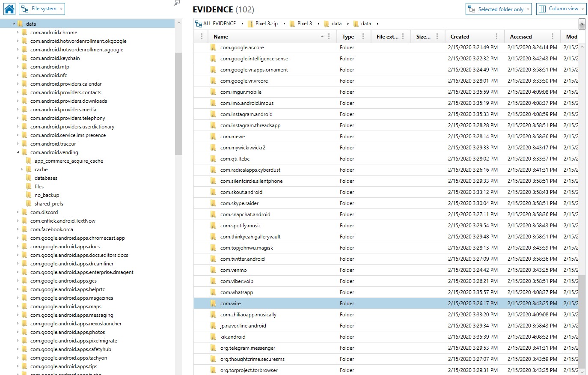Click the grip handle on the Size column
The width and height of the screenshot is (588, 375).
[x=437, y=37]
